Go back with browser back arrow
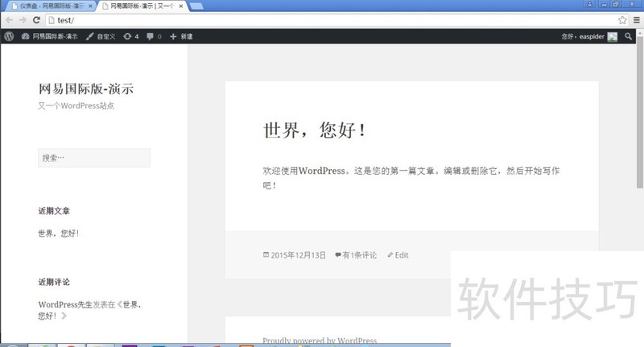 point(9,19)
